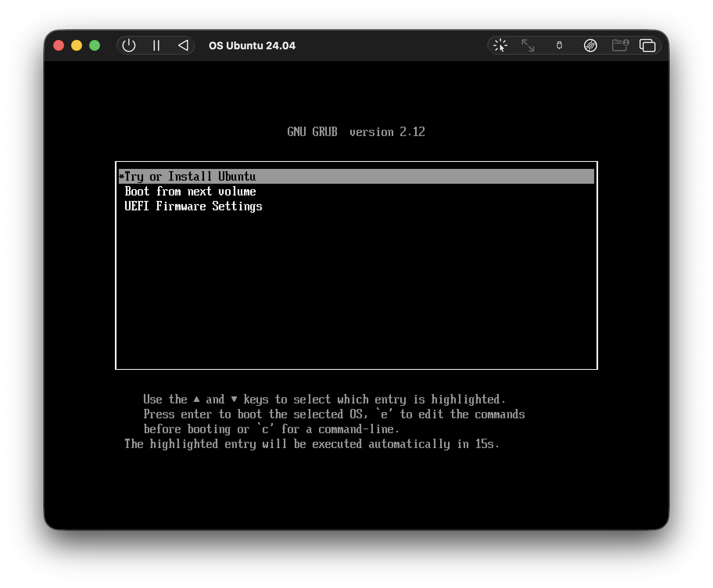Click the CD/DVD disc icon
Screen dimensions: 713x588
pyautogui.click(x=591, y=45)
